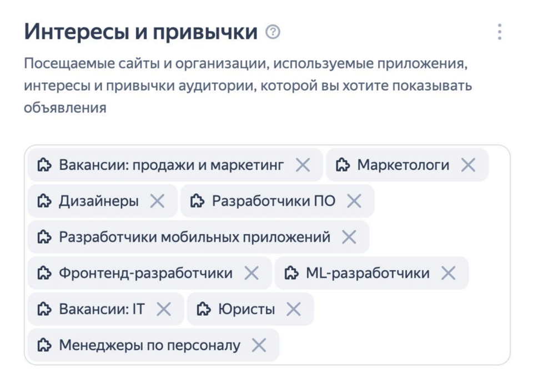Click the puzzle icon on 'Разработчики ПО' chip
543x392 pixels.
click(x=197, y=201)
